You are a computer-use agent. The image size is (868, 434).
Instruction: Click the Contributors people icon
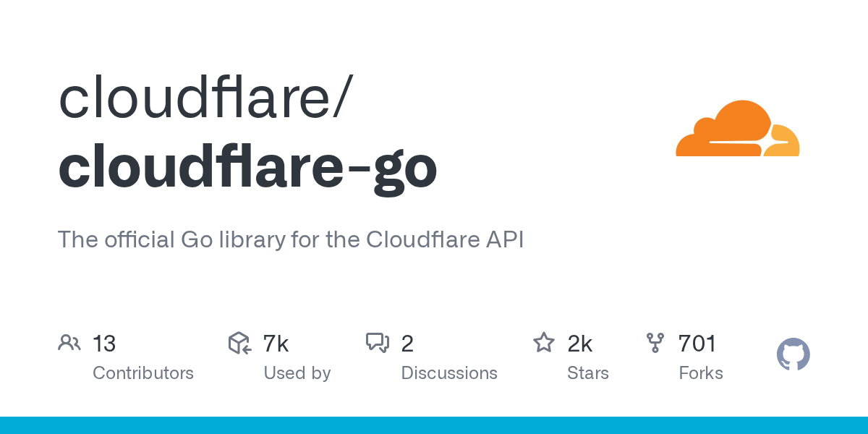tap(69, 343)
